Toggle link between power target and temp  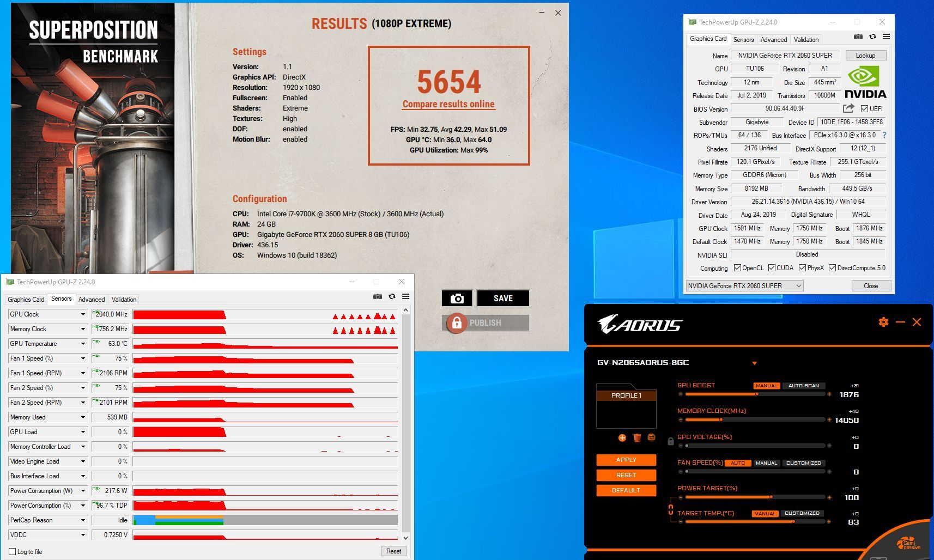click(671, 510)
